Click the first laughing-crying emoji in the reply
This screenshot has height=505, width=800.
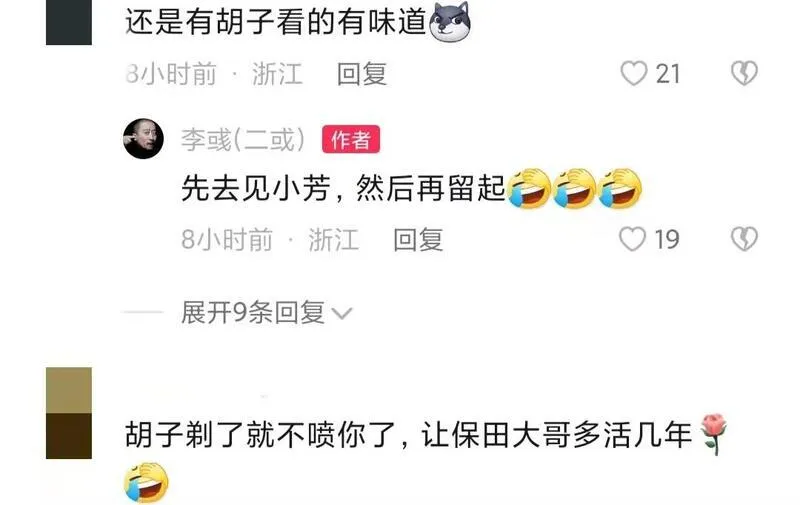tap(529, 189)
